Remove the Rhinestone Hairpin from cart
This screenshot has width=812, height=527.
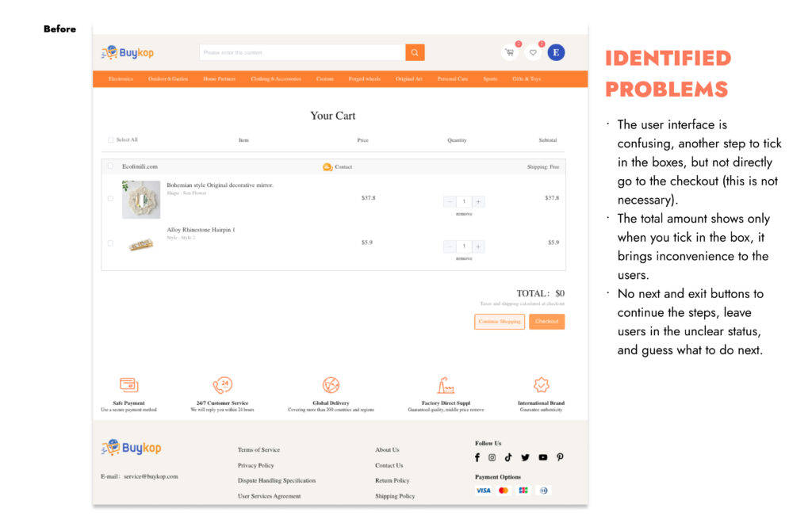464,258
